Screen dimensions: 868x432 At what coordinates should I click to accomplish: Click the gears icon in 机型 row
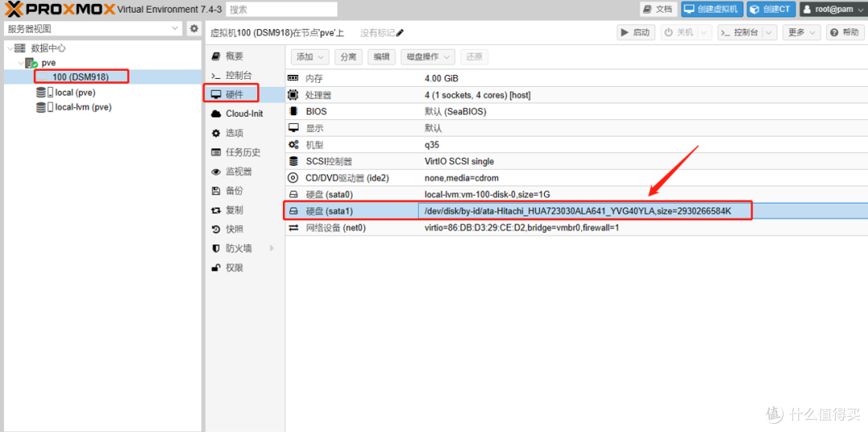tap(293, 145)
